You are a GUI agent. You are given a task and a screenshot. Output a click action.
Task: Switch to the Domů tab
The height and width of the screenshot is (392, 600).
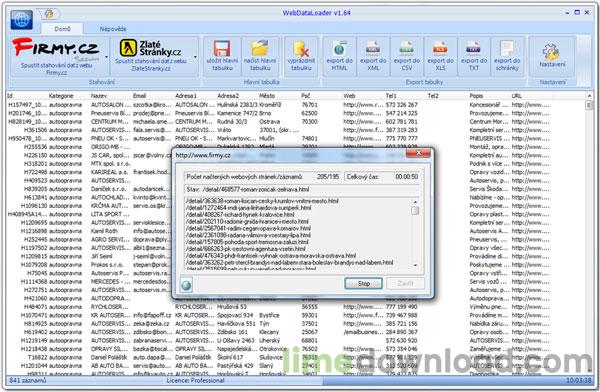coord(62,29)
